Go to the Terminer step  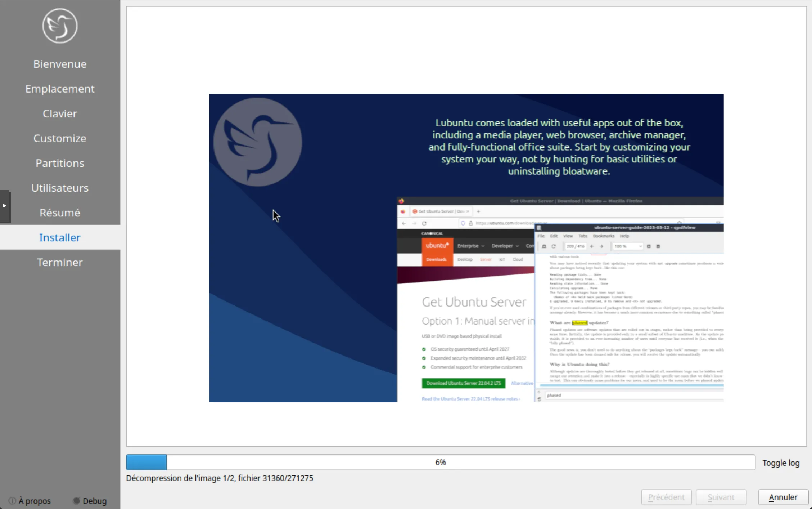[x=60, y=262]
